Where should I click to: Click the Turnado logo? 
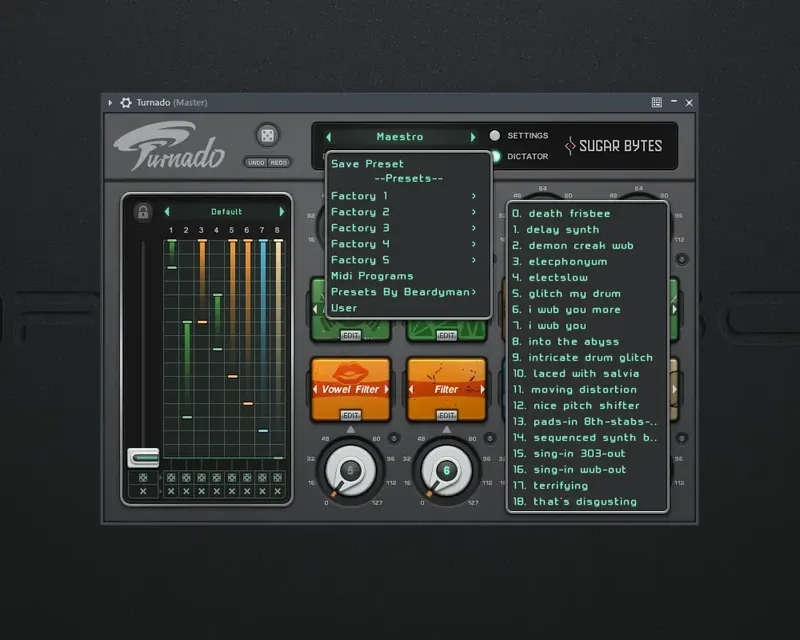(x=169, y=146)
